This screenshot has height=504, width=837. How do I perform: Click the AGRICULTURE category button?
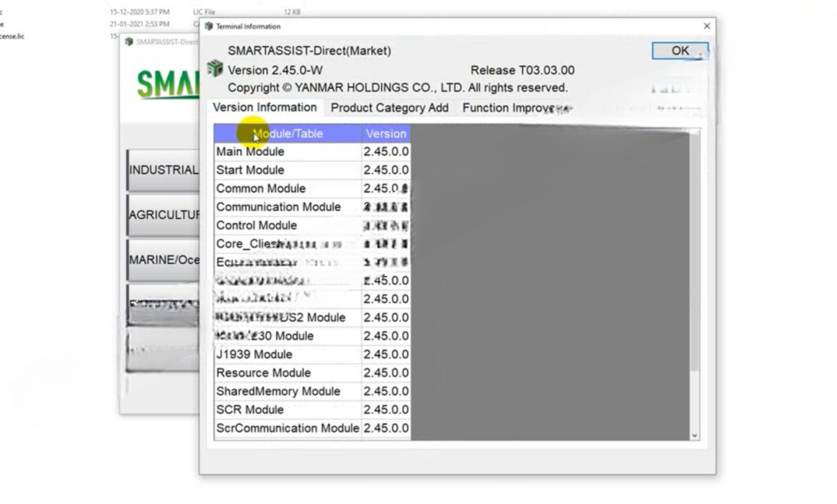163,215
